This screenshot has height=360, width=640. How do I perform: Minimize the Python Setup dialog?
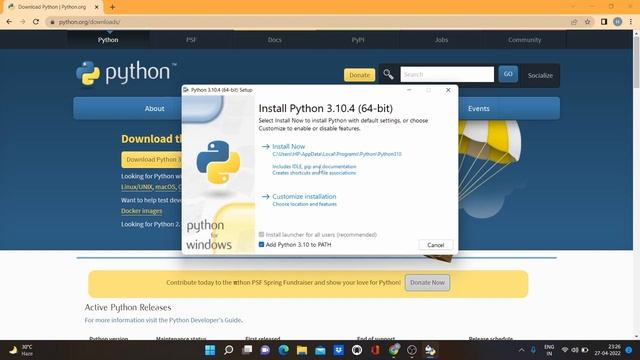(x=409, y=90)
